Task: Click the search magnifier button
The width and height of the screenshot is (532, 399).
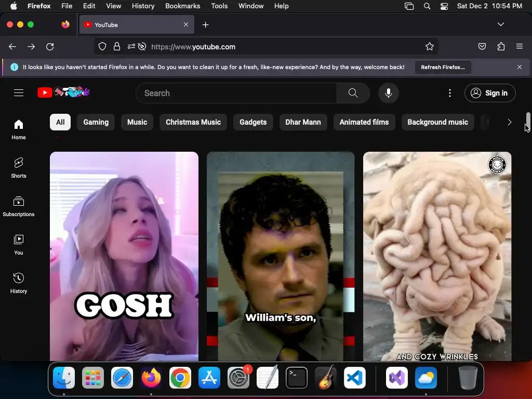Action: pos(353,93)
